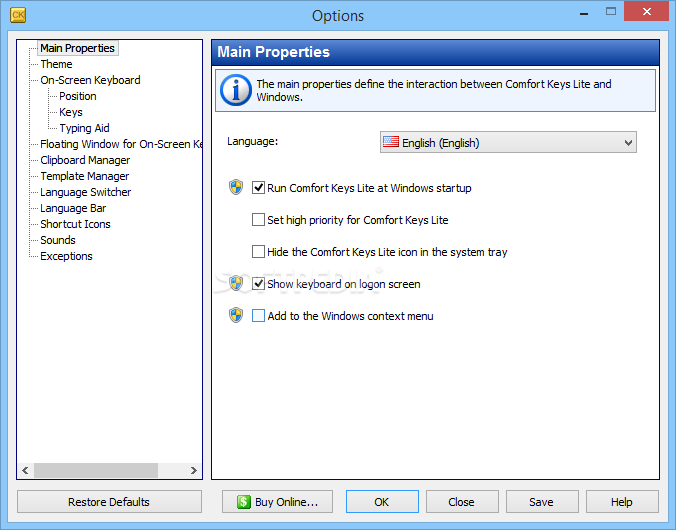The image size is (676, 530).
Task: Select Main Properties in the tree
Action: click(x=78, y=48)
